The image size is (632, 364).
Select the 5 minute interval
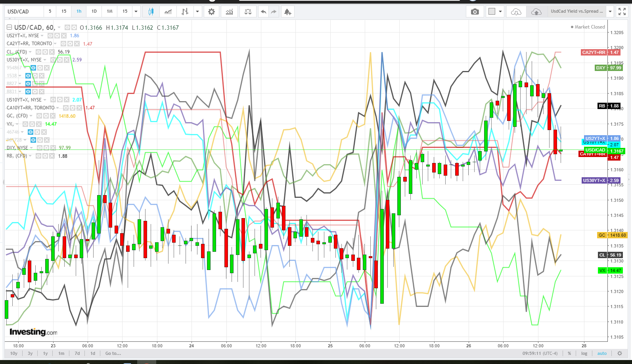[x=50, y=11]
